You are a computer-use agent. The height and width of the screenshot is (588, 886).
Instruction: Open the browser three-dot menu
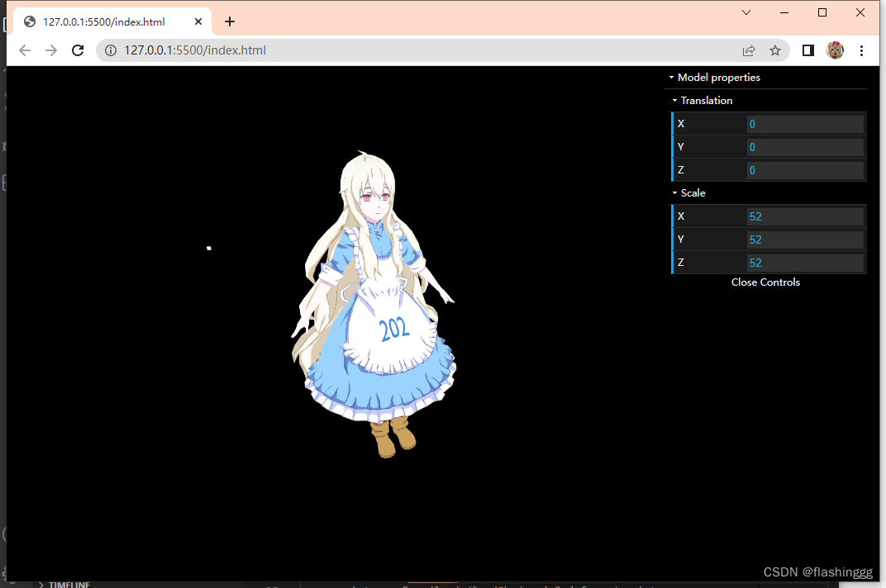tap(862, 51)
